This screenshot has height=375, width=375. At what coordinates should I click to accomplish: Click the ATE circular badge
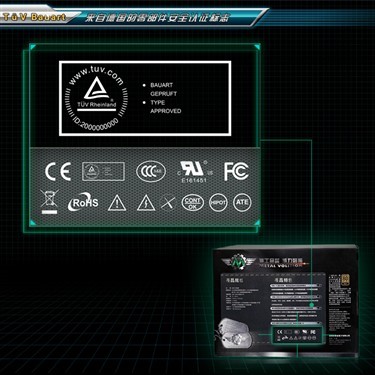(242, 202)
